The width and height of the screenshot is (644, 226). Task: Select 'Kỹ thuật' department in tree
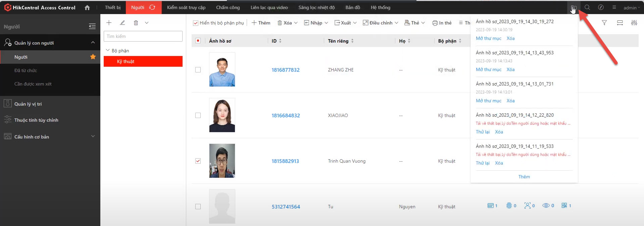coord(126,61)
